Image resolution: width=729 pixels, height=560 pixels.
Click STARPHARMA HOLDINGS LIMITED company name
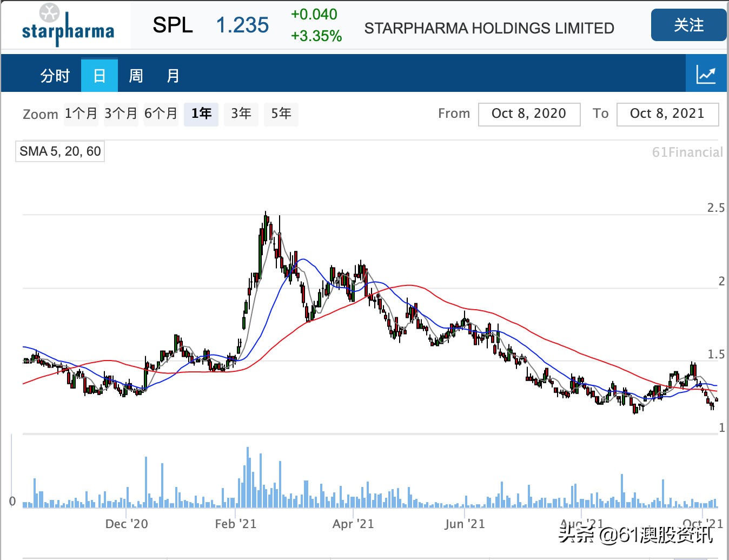click(x=489, y=28)
